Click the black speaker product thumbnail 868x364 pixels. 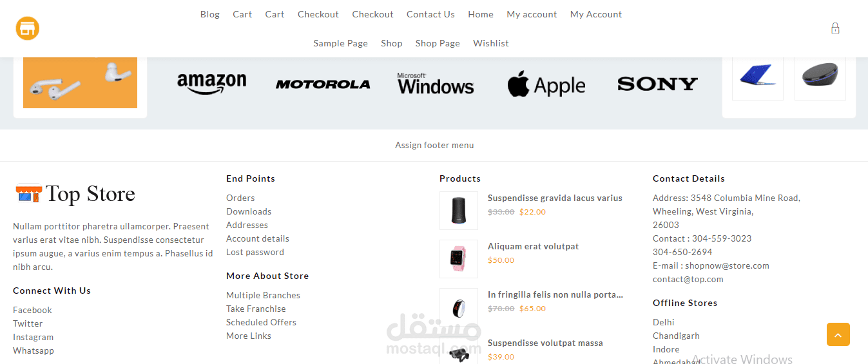(x=459, y=210)
